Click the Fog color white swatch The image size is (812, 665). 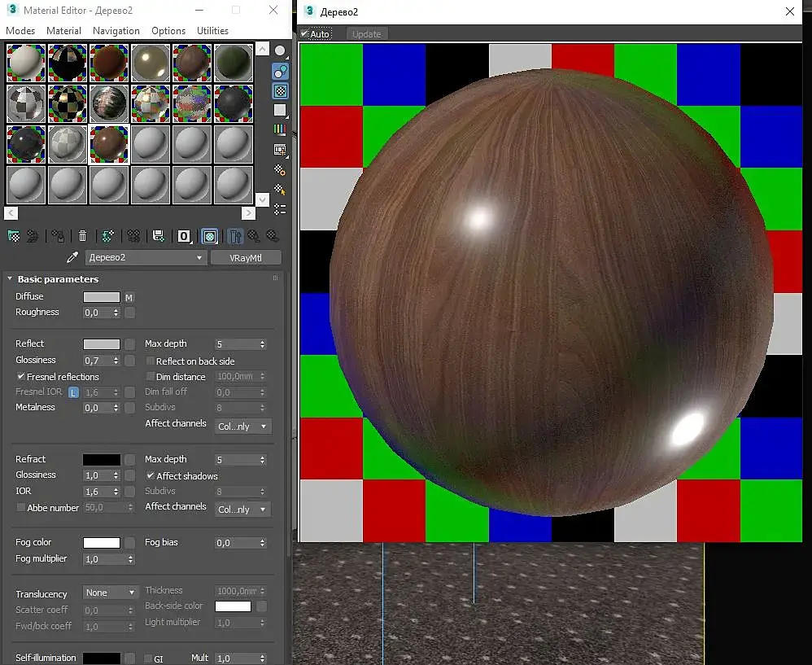click(102, 543)
